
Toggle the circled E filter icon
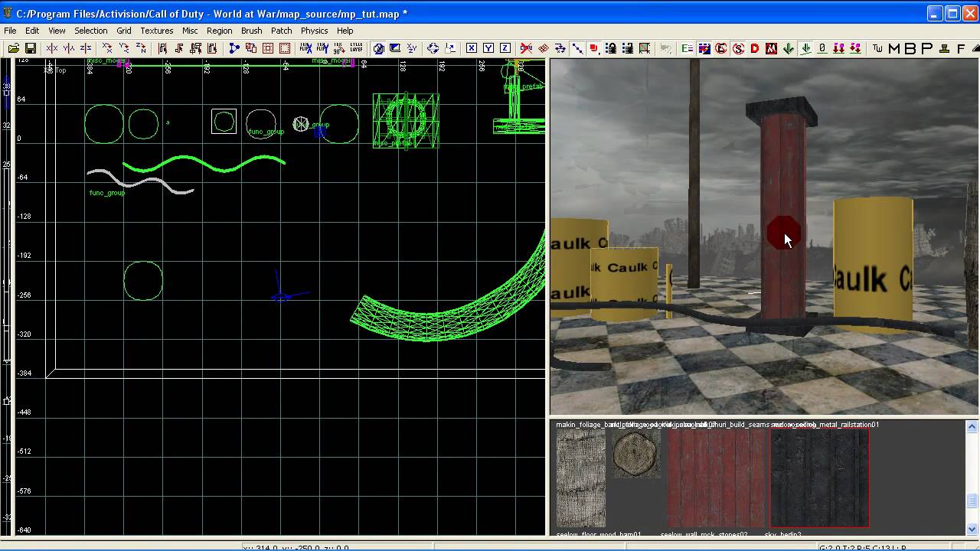coord(721,48)
